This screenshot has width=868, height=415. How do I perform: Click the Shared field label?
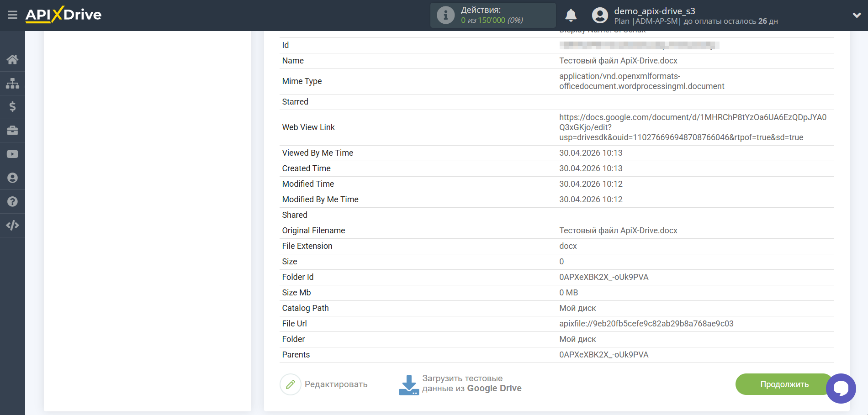[x=295, y=215]
